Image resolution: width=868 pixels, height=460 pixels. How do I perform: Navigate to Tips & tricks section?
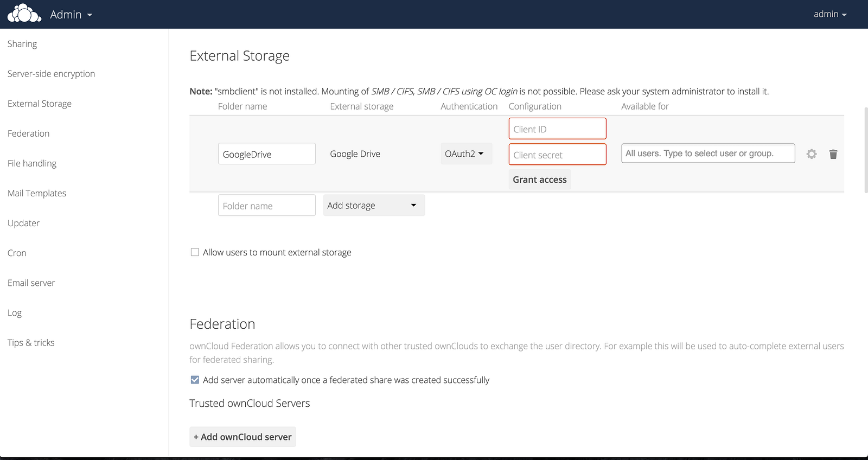pyautogui.click(x=31, y=342)
